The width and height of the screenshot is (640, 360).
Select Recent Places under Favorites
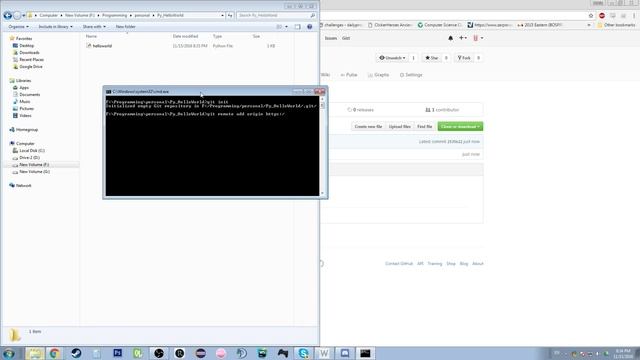[x=31, y=60]
